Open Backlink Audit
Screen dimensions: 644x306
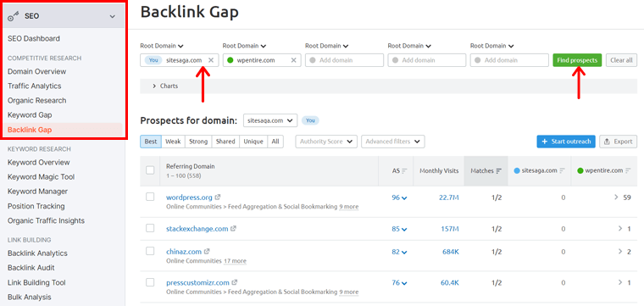(31, 268)
